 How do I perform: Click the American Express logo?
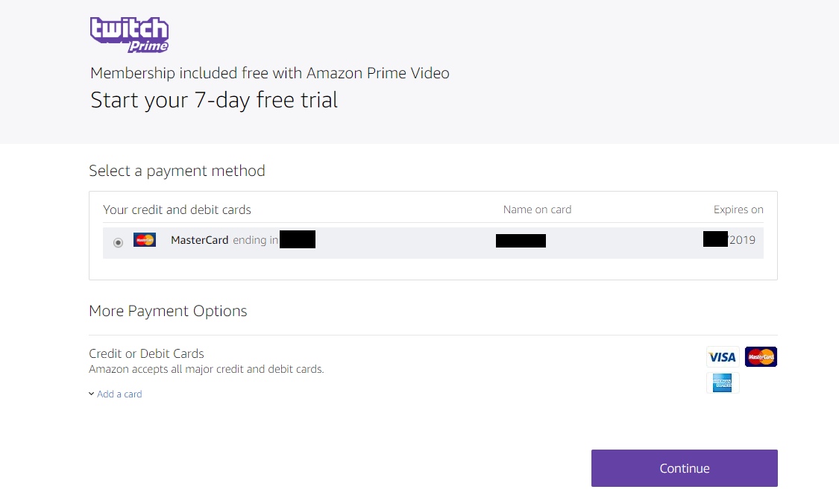click(722, 382)
